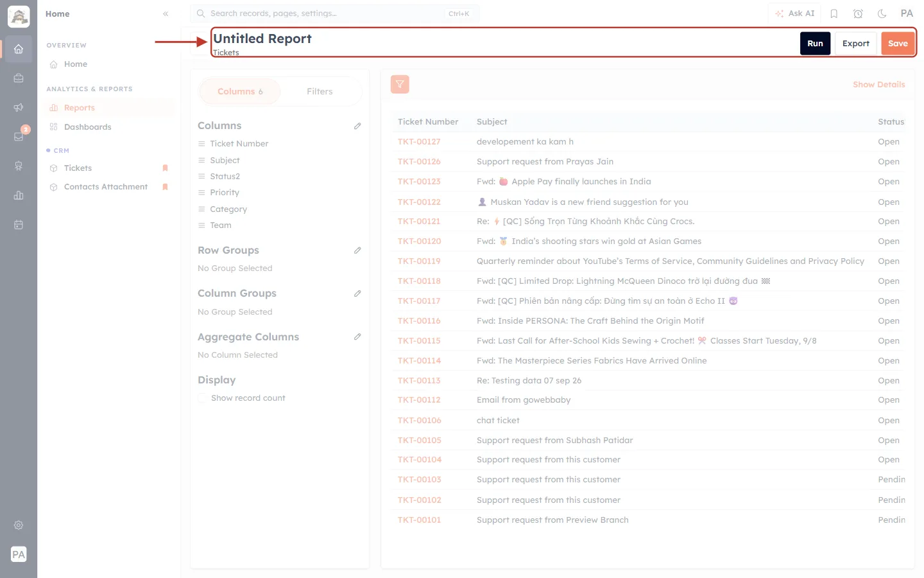Select the Columns 6 tab
Screen dimensions: 924x578
pos(240,92)
